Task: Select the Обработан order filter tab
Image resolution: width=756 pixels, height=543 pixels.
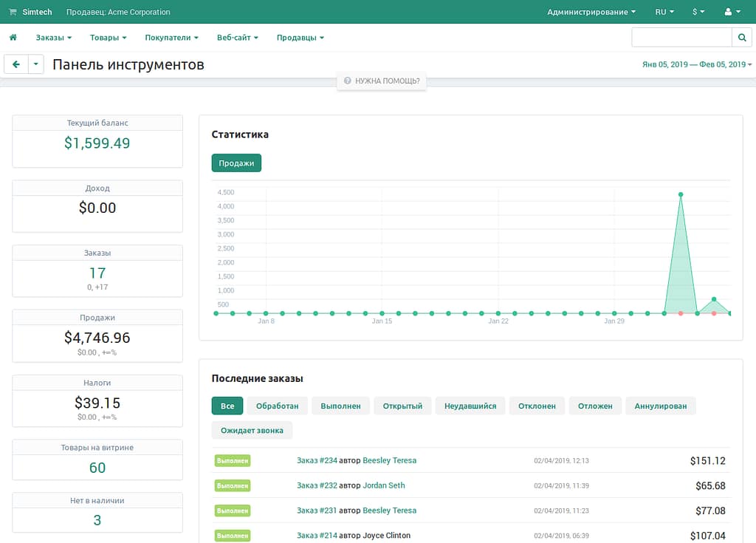Action: pyautogui.click(x=277, y=406)
